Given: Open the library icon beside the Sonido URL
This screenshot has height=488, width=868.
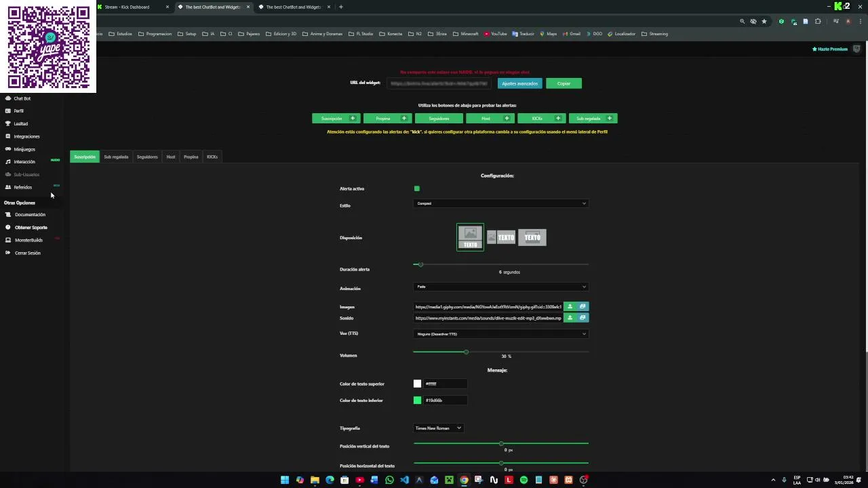Looking at the screenshot, I should pyautogui.click(x=583, y=317).
